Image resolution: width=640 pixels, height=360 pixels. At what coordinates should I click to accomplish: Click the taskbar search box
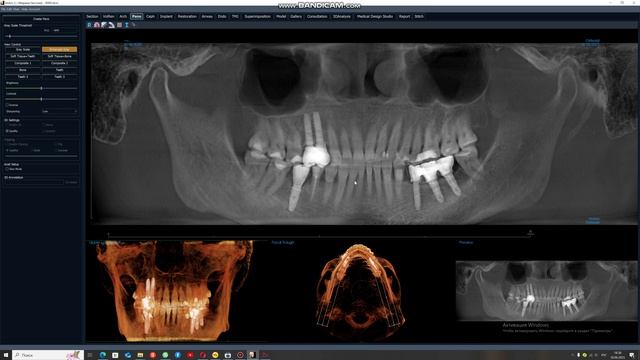48,355
